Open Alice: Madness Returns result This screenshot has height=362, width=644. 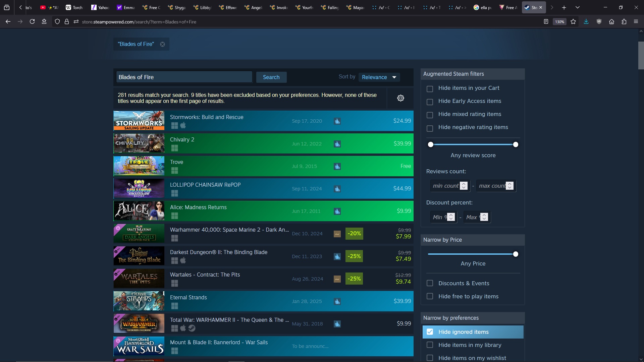click(x=263, y=211)
